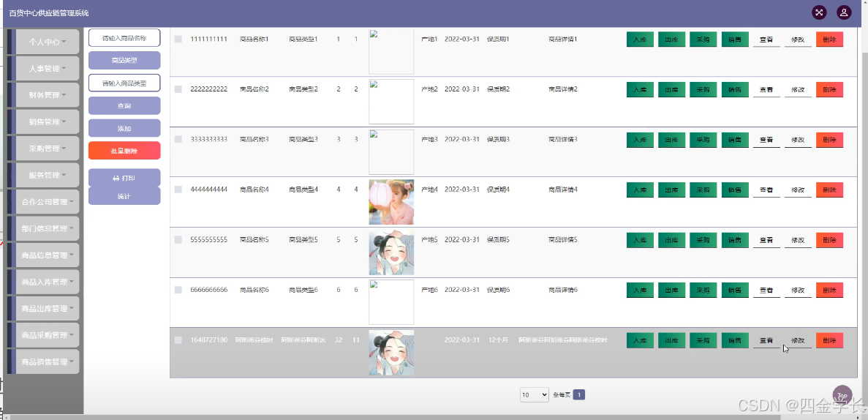Image resolution: width=868 pixels, height=420 pixels.
Task: Click 出库 for row 2222222222
Action: point(671,90)
